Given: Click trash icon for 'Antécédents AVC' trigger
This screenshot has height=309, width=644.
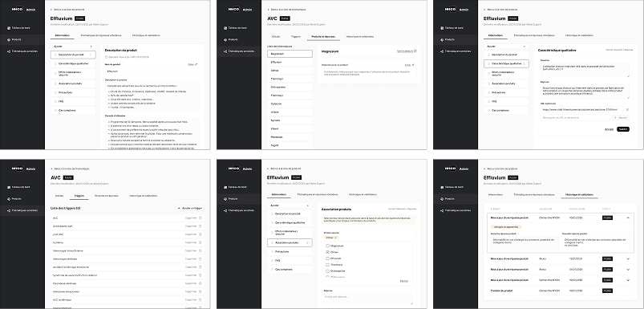Looking at the screenshot, I should click(x=200, y=226).
